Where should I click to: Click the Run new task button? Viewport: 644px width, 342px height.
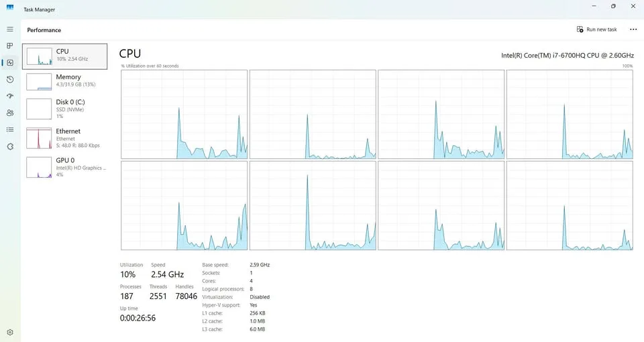(596, 30)
